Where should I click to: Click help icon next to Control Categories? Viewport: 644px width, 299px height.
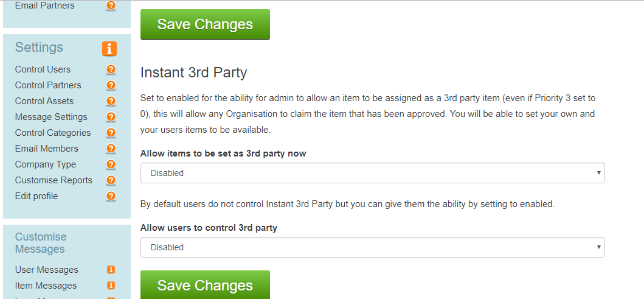click(x=111, y=133)
